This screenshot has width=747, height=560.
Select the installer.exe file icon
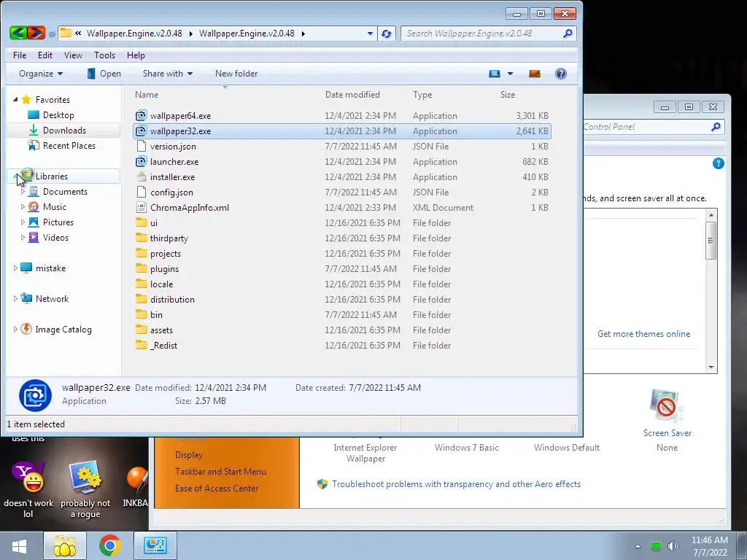tap(141, 177)
